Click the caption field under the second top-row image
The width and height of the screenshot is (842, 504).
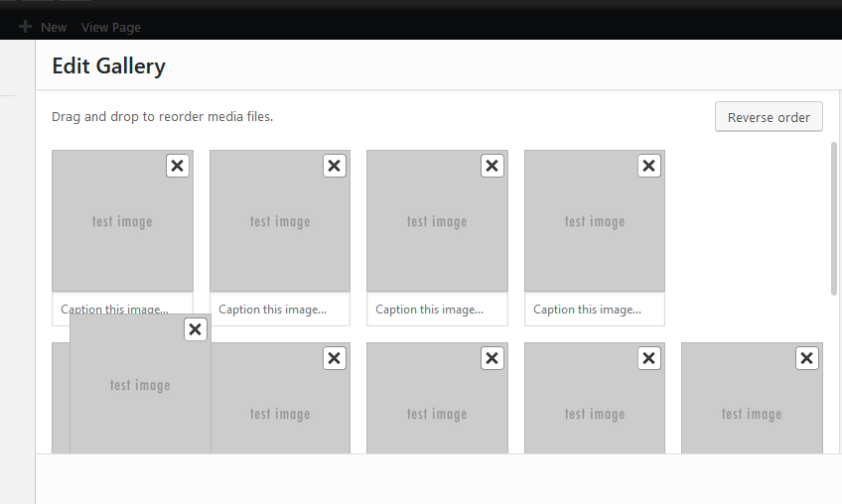click(280, 310)
